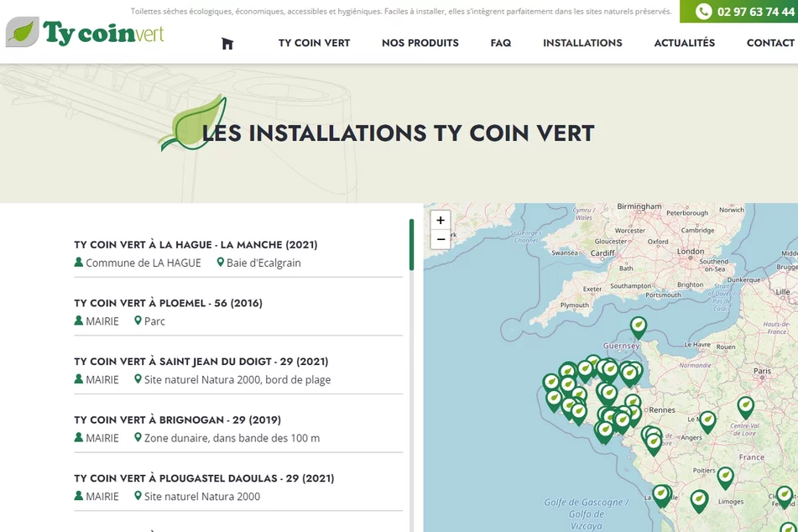Open the Actualités menu item
Screen dimensions: 798x532
pyautogui.click(x=684, y=43)
